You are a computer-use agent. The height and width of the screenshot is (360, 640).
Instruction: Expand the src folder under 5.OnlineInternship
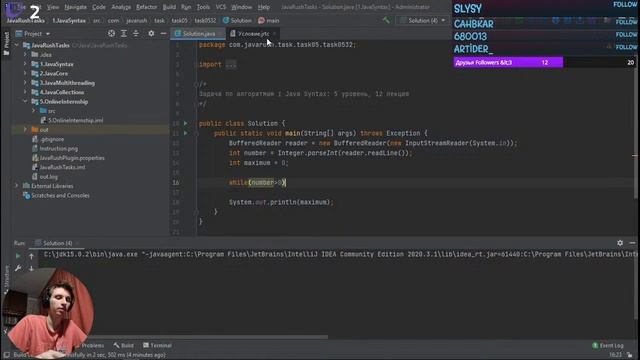coord(34,111)
